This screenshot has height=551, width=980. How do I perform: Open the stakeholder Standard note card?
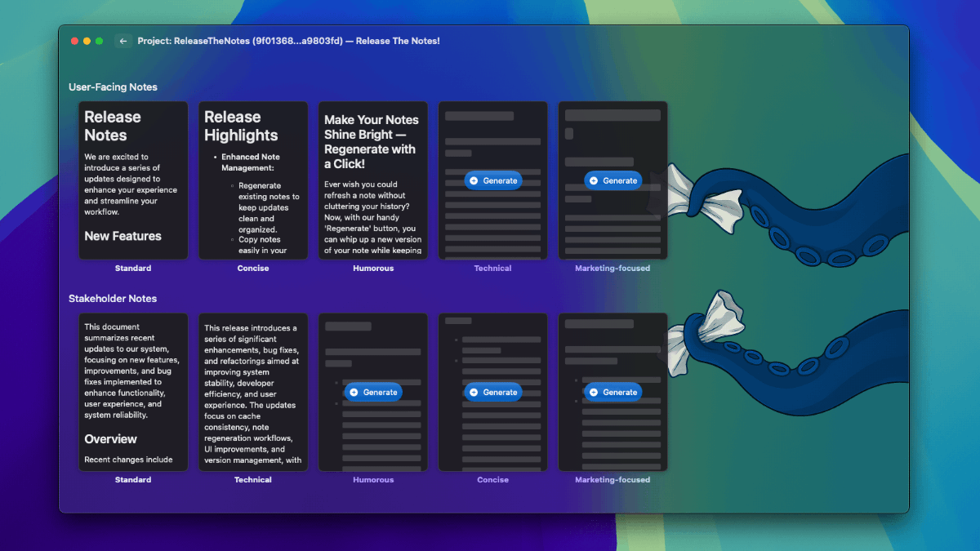(133, 392)
